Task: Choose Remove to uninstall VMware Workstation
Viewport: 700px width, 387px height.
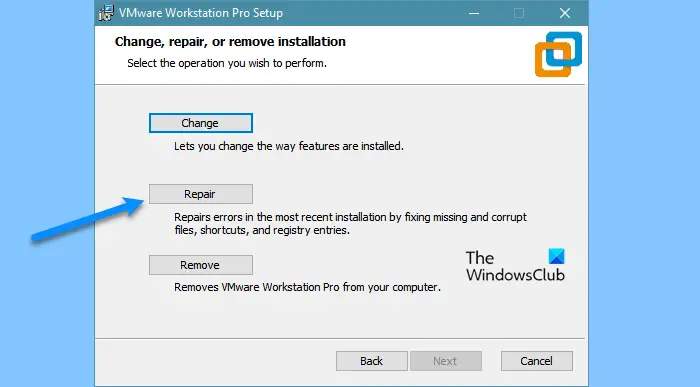Action: [x=201, y=265]
